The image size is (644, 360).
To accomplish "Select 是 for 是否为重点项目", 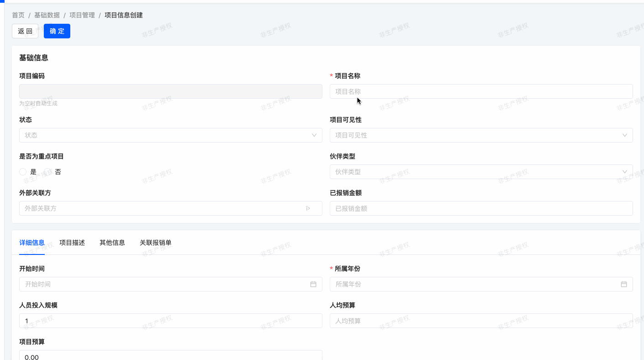I will [23, 172].
